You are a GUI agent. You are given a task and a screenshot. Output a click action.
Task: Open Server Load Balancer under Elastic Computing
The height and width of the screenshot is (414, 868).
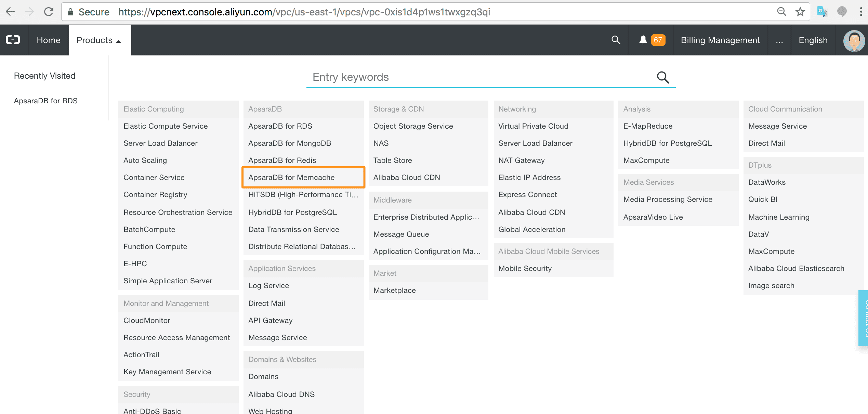(160, 143)
